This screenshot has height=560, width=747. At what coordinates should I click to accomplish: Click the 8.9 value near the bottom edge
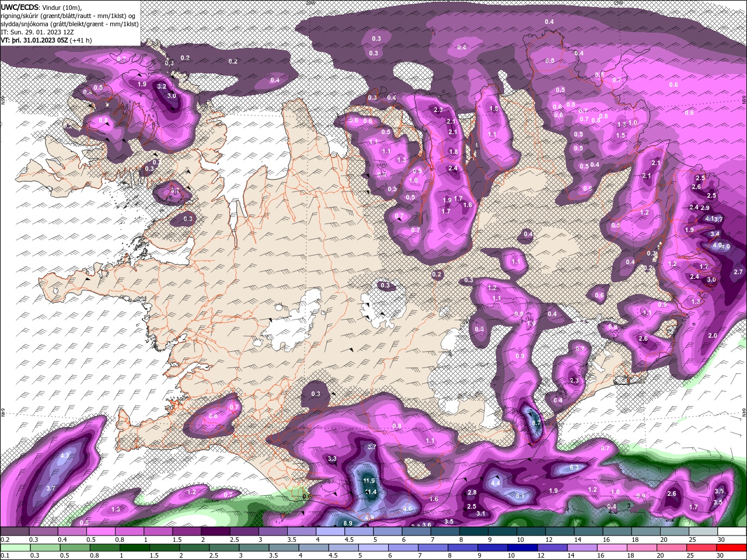(348, 523)
